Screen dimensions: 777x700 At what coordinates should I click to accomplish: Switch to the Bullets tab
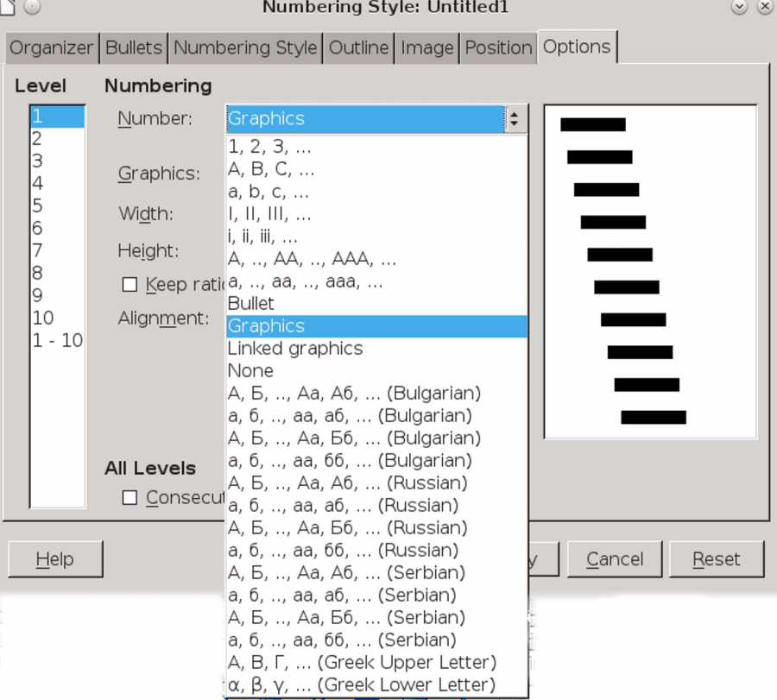[133, 48]
